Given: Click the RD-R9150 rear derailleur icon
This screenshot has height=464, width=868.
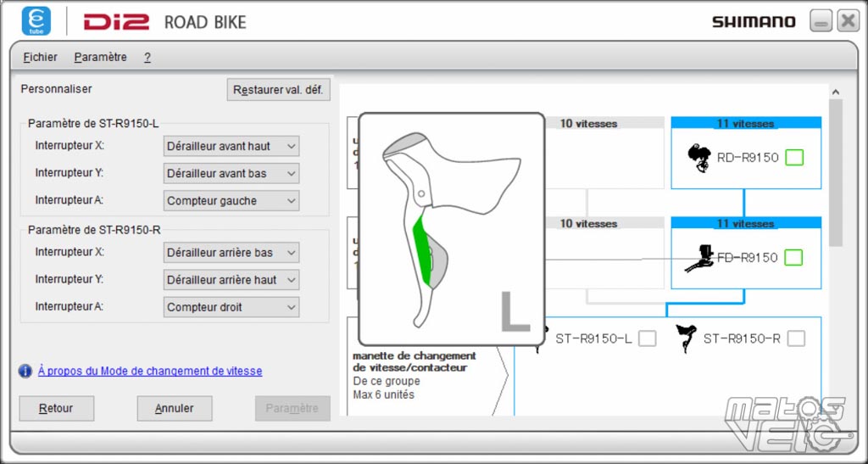Looking at the screenshot, I should tap(699, 159).
